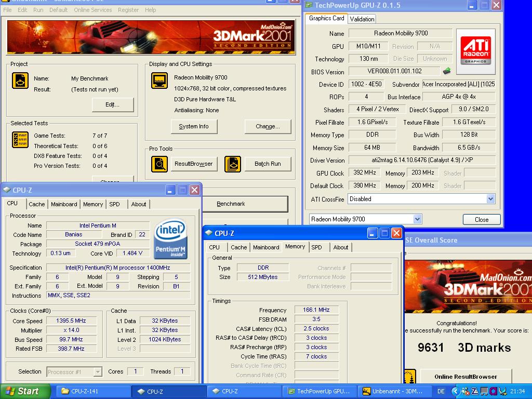Viewport: 532px width, 399px height.
Task: Click Close button in GPU-Z
Action: coord(482,220)
